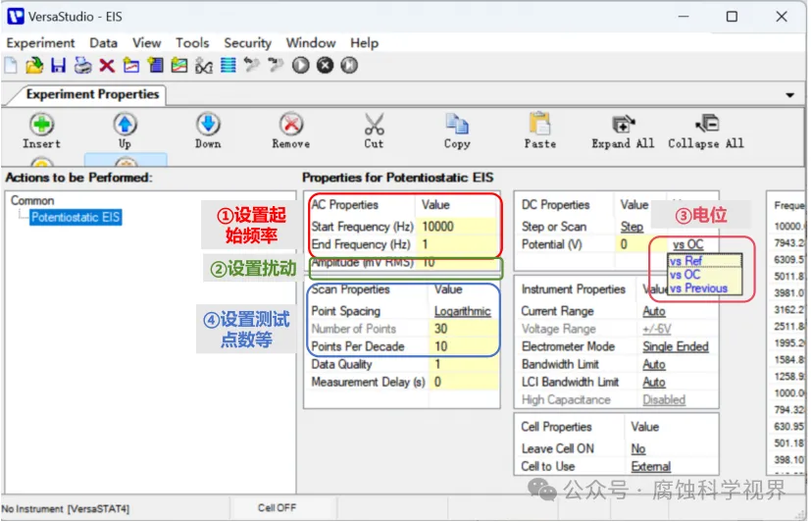This screenshot has width=812, height=522.
Task: Click the equivalent circuit fitting icon
Action: (204, 66)
